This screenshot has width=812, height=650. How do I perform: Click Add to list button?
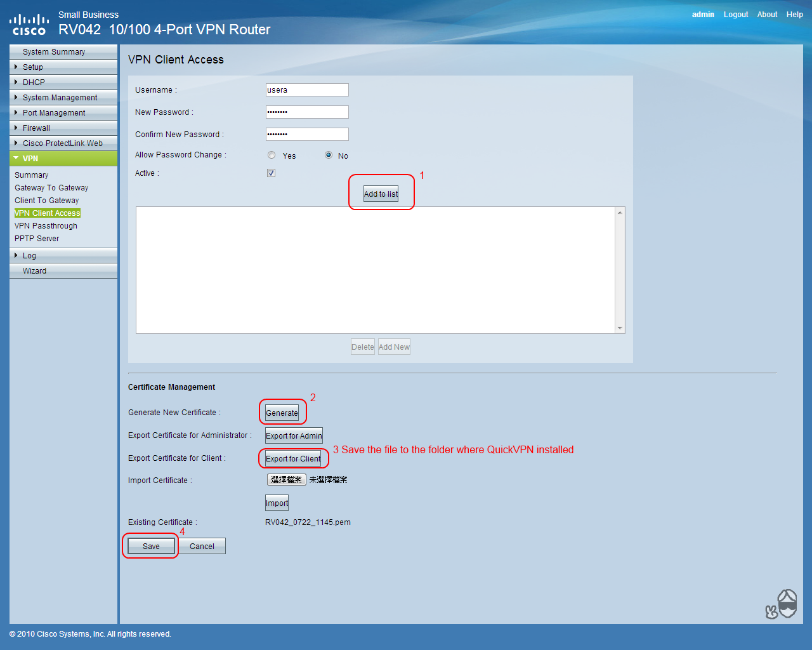coord(381,194)
